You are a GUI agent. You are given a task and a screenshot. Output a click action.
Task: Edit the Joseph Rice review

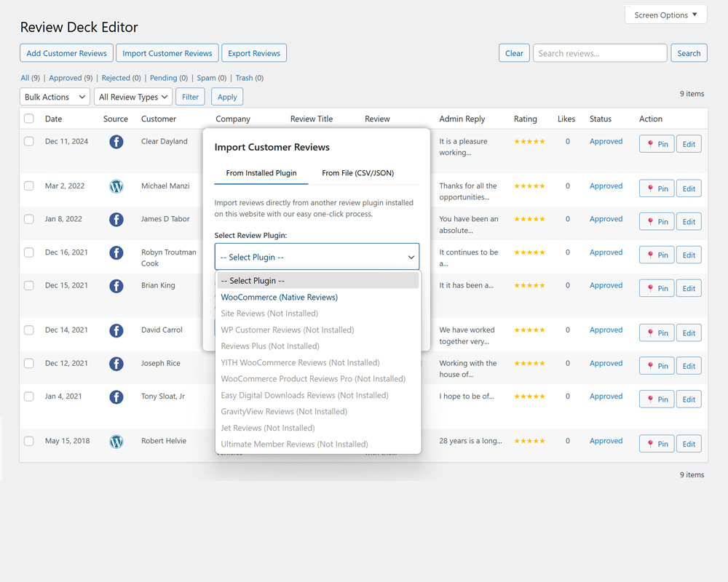point(689,366)
